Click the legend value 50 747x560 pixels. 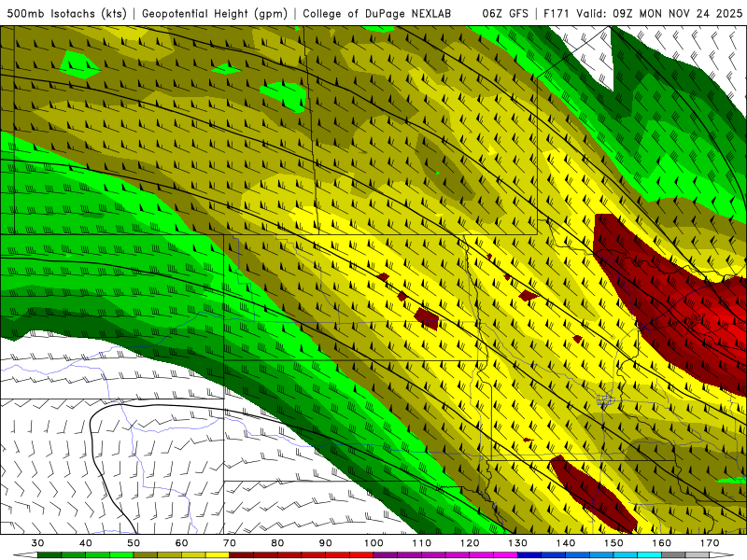pyautogui.click(x=134, y=543)
